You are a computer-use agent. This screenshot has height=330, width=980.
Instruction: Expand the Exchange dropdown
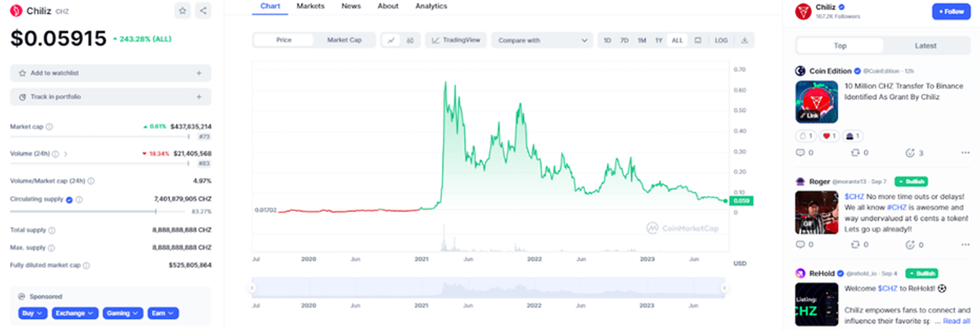point(75,313)
